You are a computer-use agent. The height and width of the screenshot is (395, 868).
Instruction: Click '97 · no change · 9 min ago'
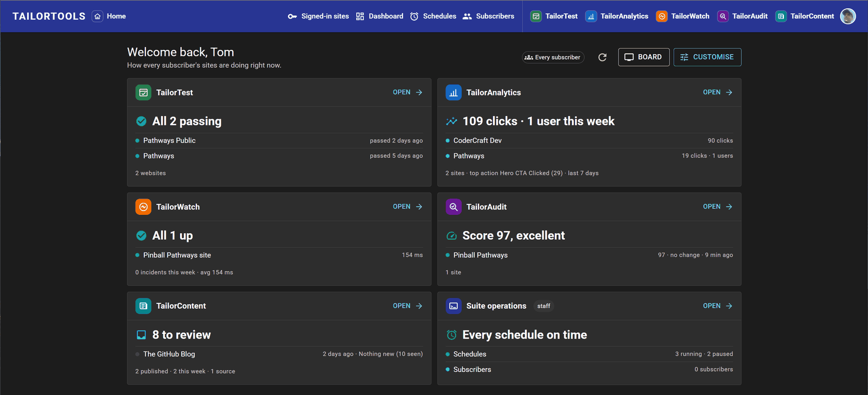[x=695, y=255]
